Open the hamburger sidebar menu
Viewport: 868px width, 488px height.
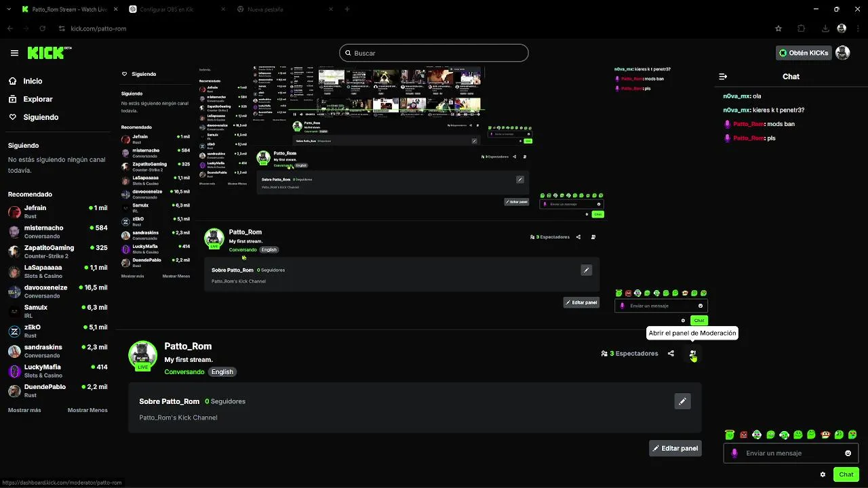coord(14,53)
